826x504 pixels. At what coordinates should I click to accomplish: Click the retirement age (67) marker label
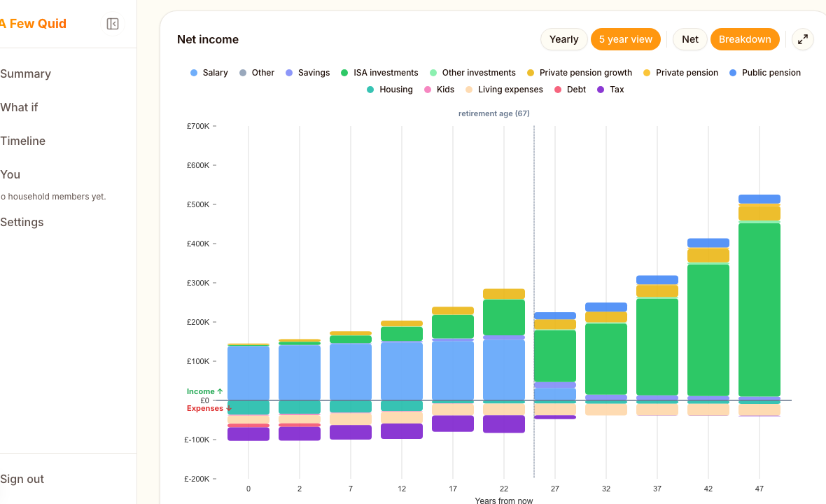(x=494, y=113)
